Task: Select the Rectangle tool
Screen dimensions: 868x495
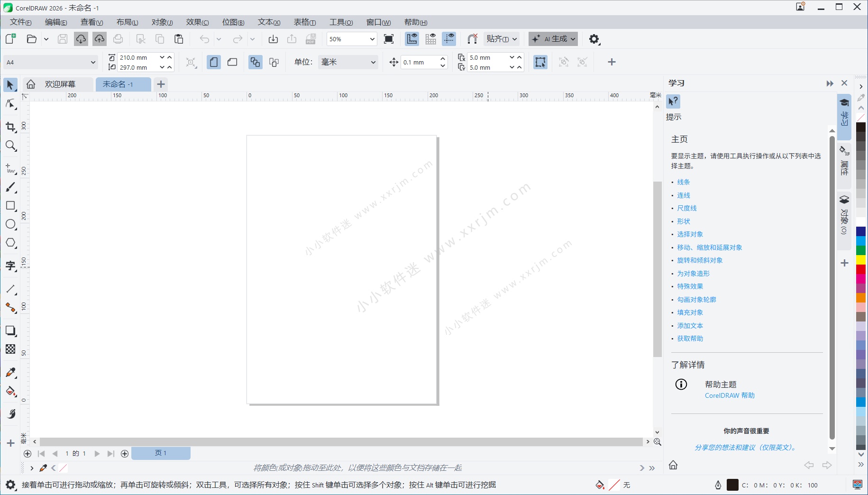Action: point(10,205)
